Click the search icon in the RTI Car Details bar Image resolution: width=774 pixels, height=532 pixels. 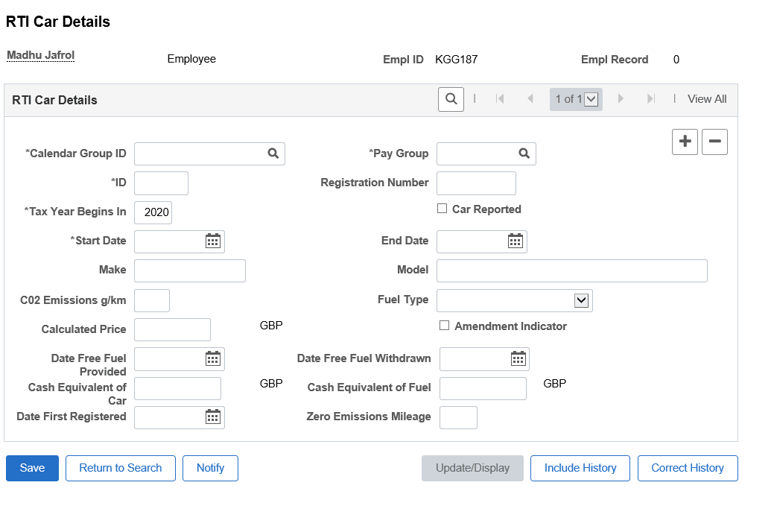click(x=451, y=98)
